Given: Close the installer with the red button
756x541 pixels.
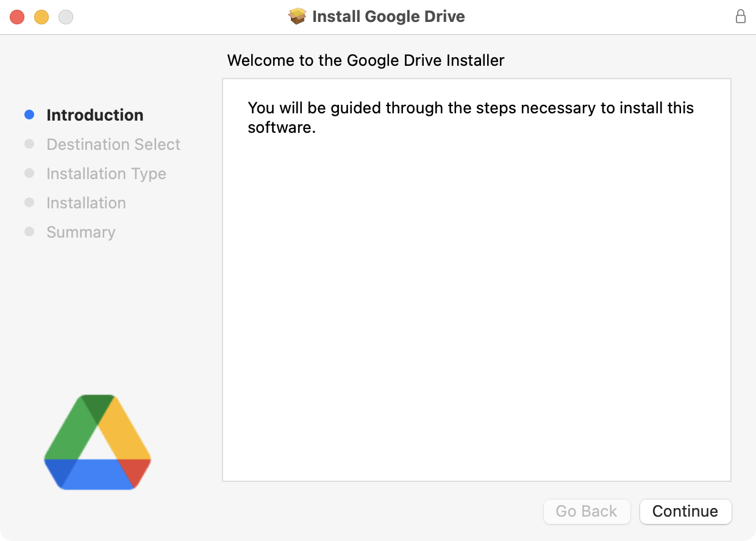Looking at the screenshot, I should click(17, 17).
